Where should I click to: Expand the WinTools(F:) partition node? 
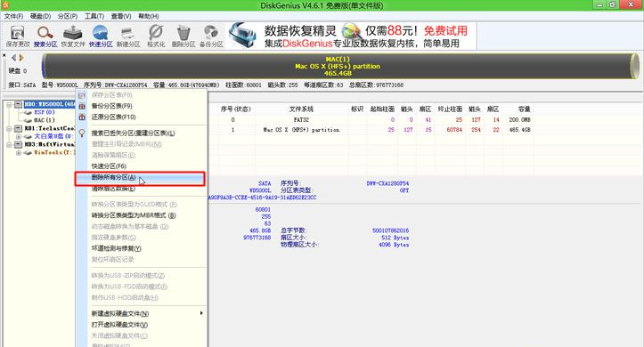[x=19, y=152]
